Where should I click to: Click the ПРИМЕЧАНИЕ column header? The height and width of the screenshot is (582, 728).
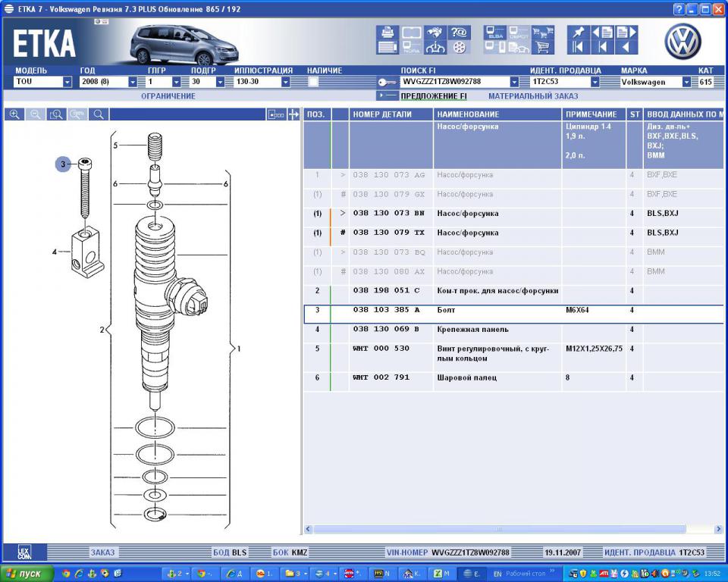pos(594,114)
